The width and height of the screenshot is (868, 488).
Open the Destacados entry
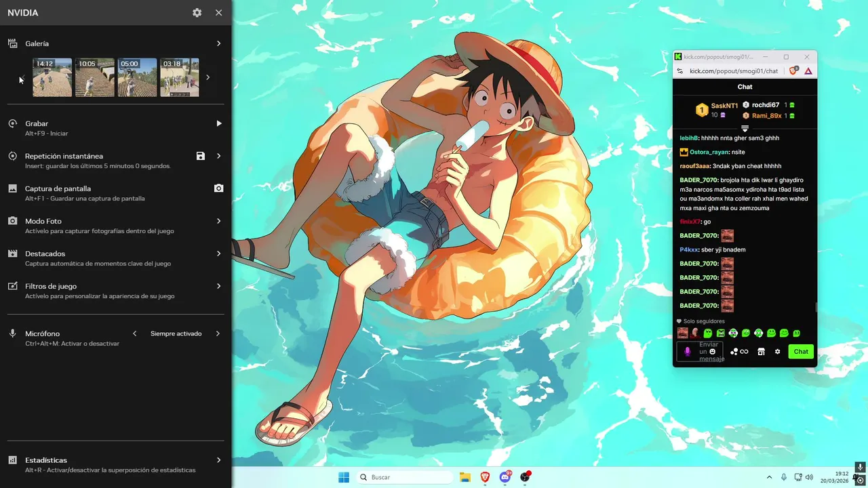coord(115,258)
